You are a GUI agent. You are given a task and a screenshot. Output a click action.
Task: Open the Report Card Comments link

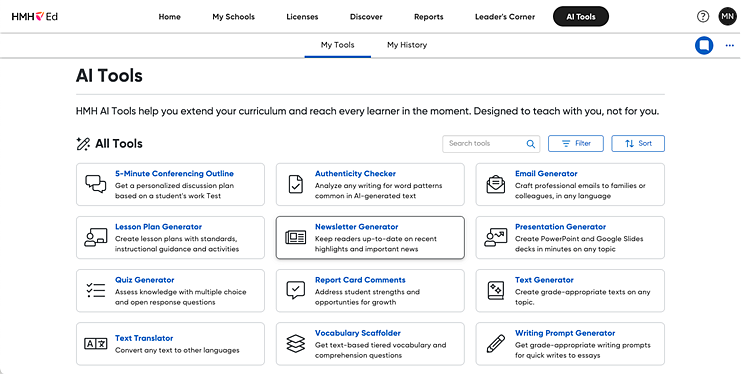point(360,280)
